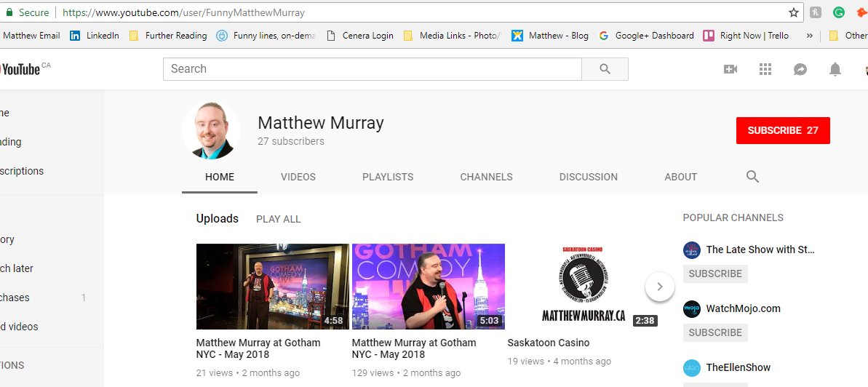
Task: Open the 5:03 Gotham Comedy video thumbnail
Action: 428,286
